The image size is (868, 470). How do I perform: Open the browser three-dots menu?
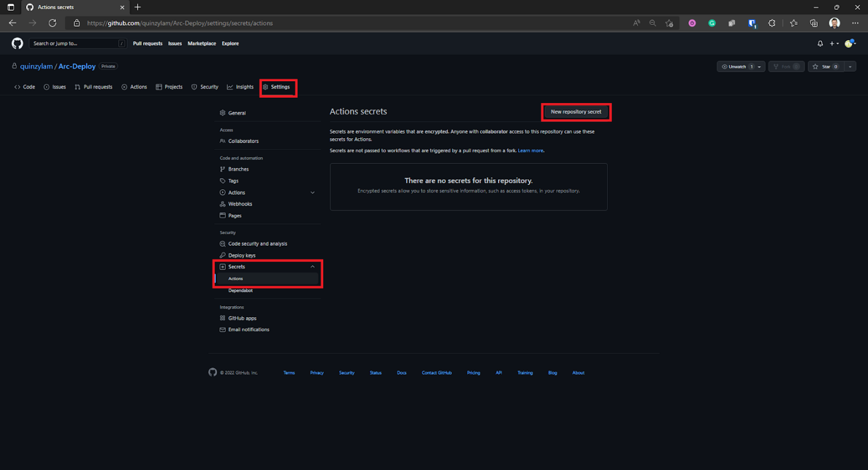(855, 23)
